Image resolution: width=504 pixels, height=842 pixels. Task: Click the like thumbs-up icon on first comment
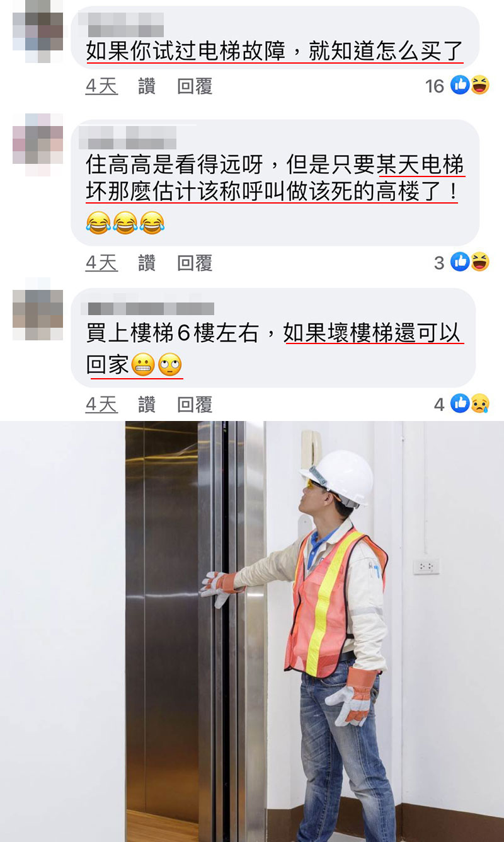461,85
